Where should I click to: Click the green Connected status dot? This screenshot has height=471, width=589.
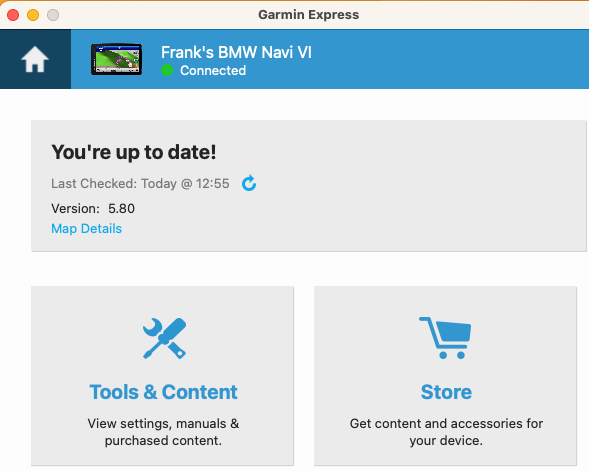167,70
